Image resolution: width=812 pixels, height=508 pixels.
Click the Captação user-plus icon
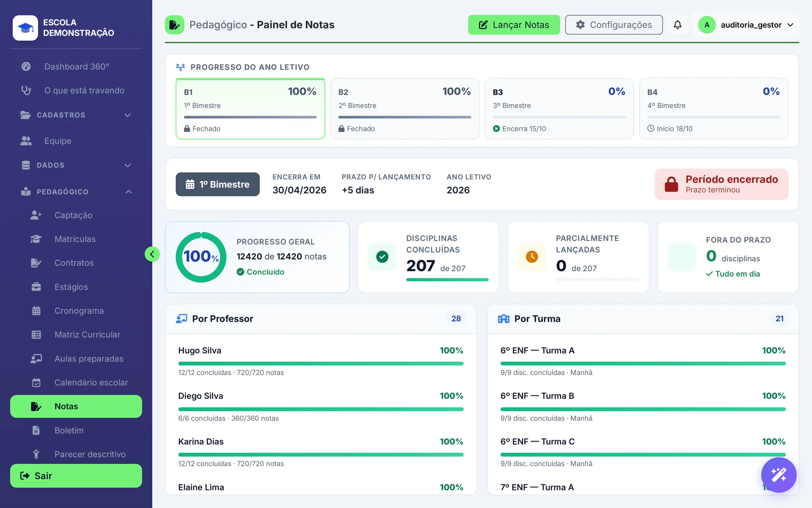[x=36, y=215]
